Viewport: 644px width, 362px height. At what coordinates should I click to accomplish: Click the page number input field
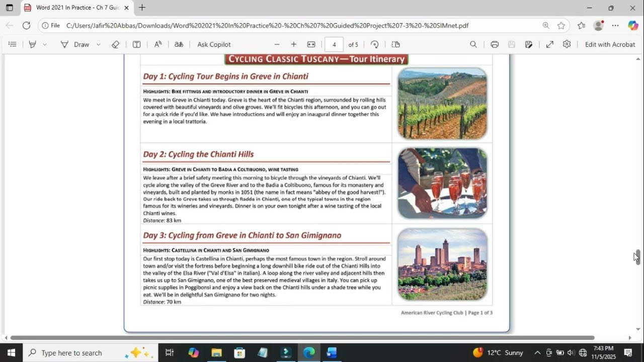pyautogui.click(x=334, y=44)
